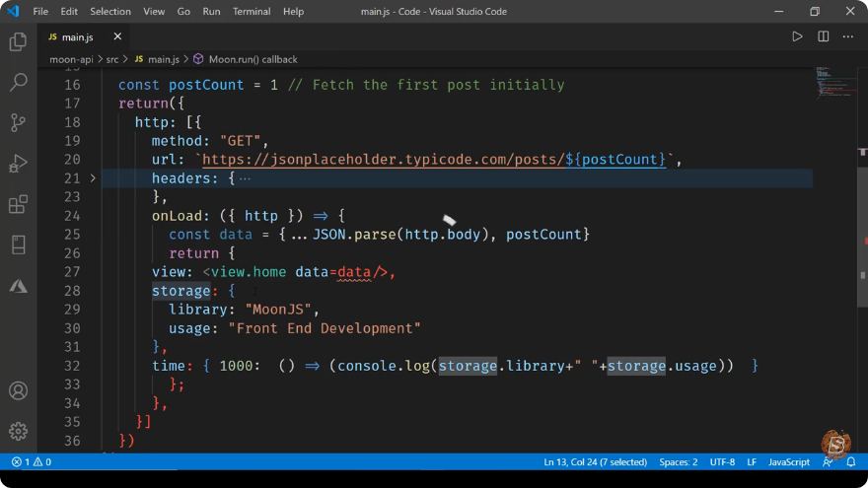Change language mode via JavaScript

[x=789, y=461]
